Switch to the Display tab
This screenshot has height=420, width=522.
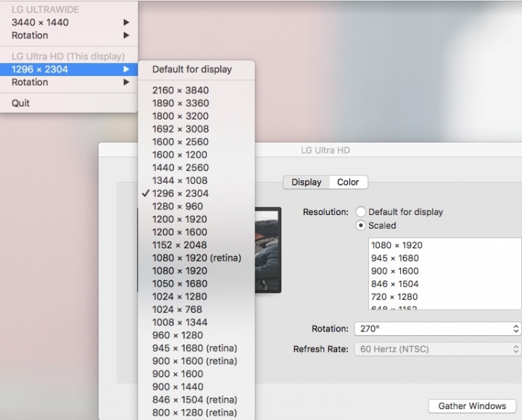(306, 182)
